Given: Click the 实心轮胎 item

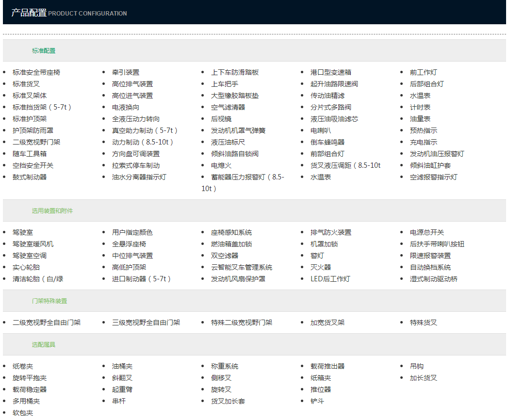Looking at the screenshot, I should coord(26,267).
